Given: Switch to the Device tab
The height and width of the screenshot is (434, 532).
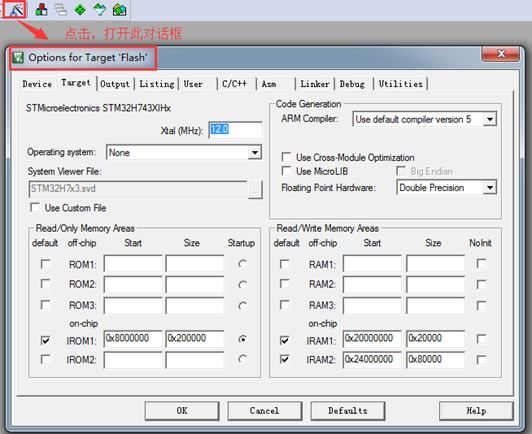Looking at the screenshot, I should click(37, 84).
